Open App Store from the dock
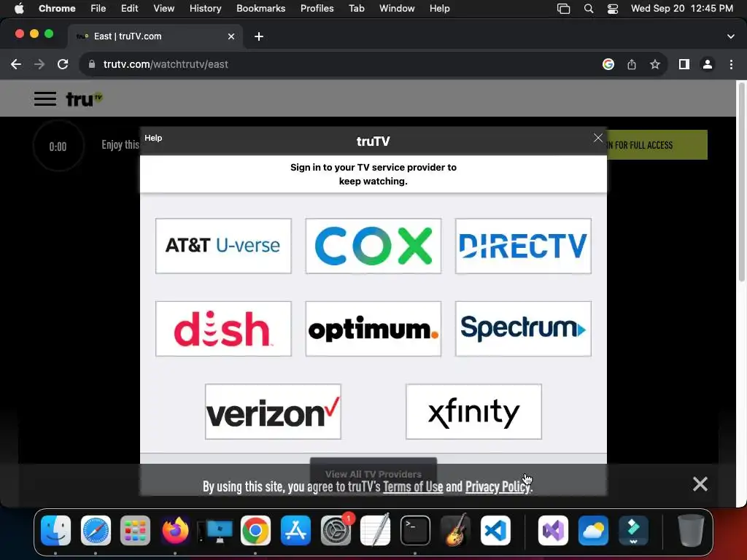 [x=295, y=530]
